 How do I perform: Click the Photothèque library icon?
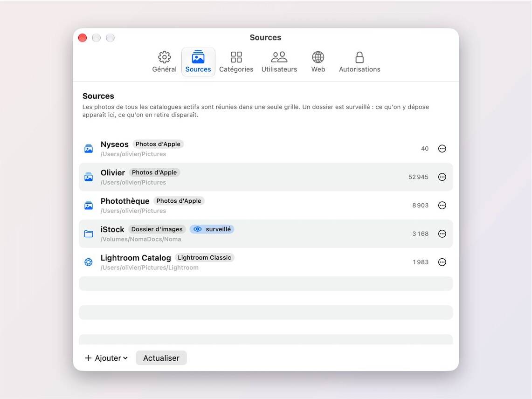[x=89, y=205]
